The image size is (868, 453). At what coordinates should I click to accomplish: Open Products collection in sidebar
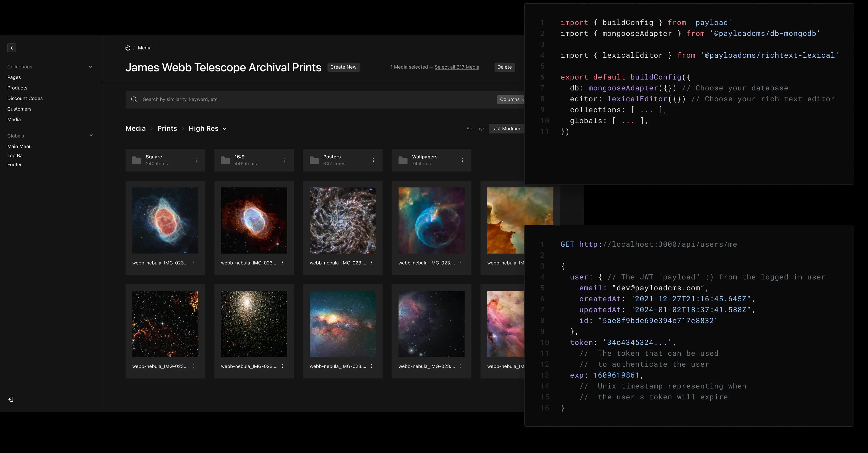tap(17, 88)
